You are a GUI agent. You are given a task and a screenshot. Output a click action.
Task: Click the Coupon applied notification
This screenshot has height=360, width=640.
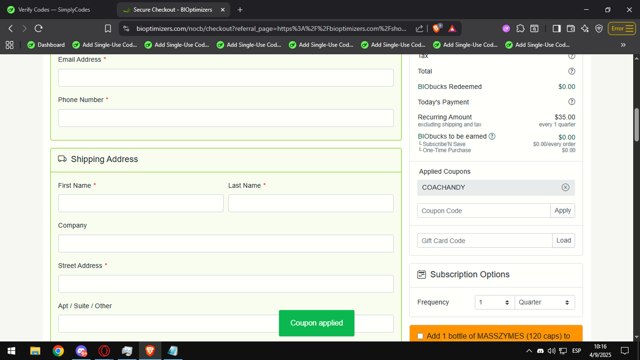pos(317,323)
